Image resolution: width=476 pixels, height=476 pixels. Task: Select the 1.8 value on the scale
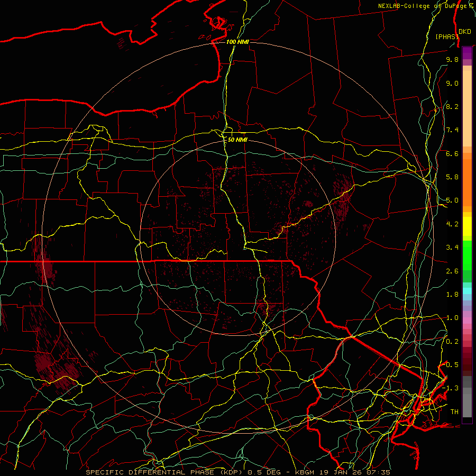point(452,295)
